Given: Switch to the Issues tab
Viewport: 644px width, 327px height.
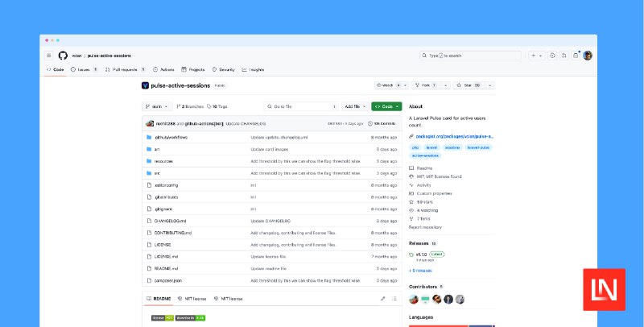Looking at the screenshot, I should (84, 70).
